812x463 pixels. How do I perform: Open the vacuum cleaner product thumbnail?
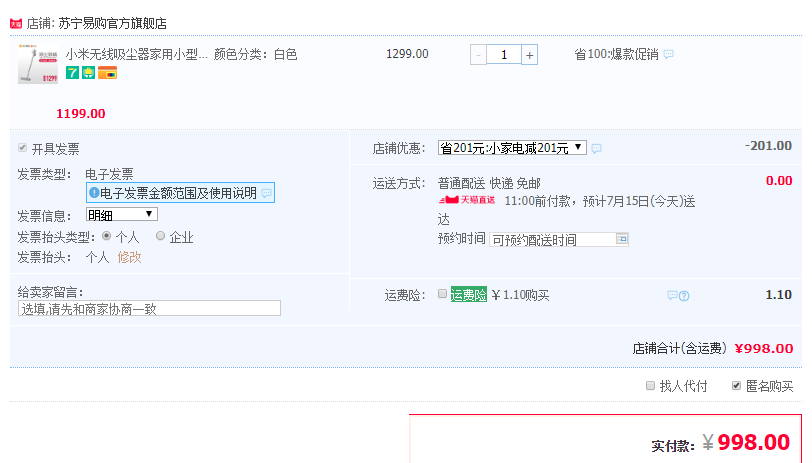[x=38, y=64]
